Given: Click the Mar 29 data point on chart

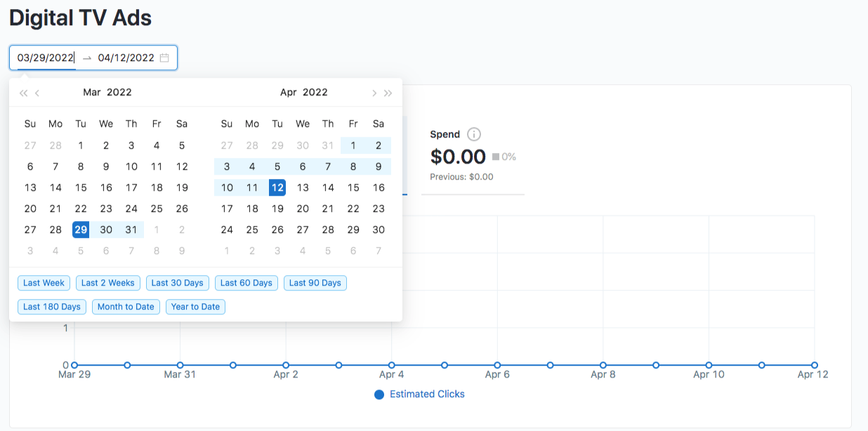Looking at the screenshot, I should [x=74, y=365].
